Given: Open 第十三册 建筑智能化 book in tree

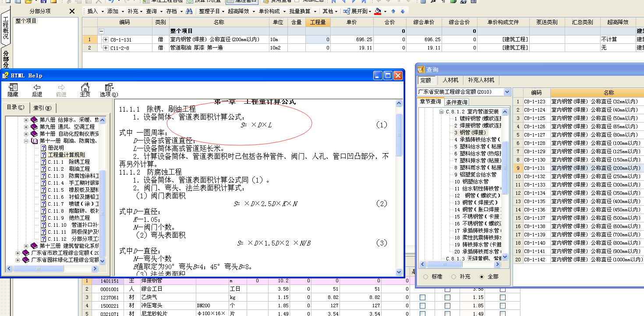Looking at the screenshot, I should (x=34, y=246).
